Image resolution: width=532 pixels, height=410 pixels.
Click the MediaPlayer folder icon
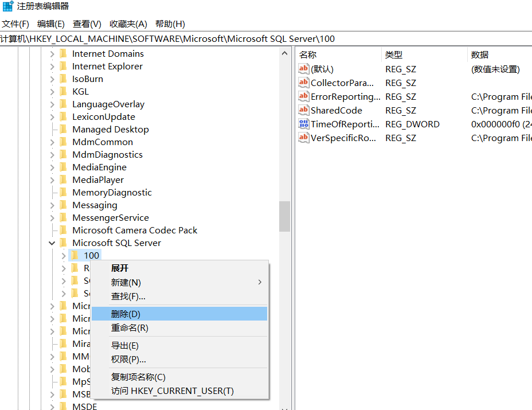point(63,179)
